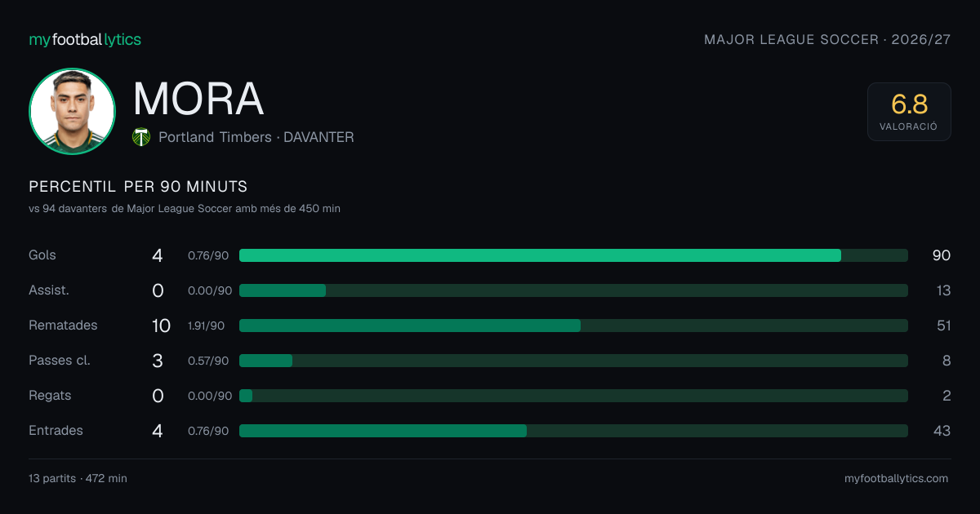Click the Major League Soccer 2026/27 header

[x=827, y=39]
